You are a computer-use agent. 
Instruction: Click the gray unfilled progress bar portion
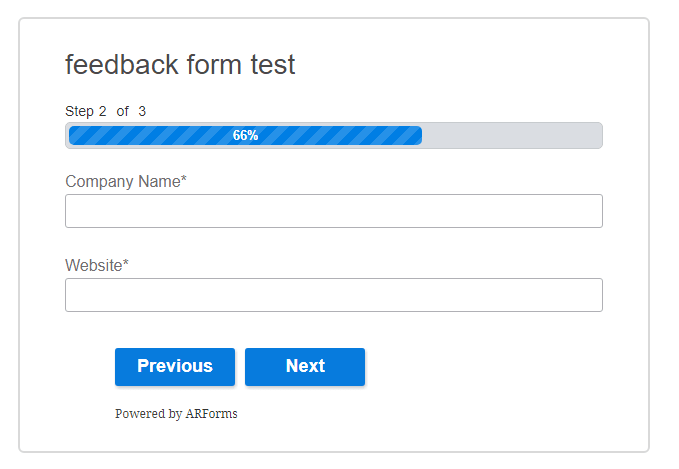[x=511, y=135]
